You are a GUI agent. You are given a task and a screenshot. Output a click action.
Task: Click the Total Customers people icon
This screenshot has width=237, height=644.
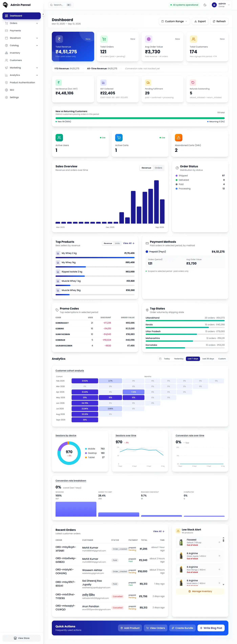(x=193, y=39)
